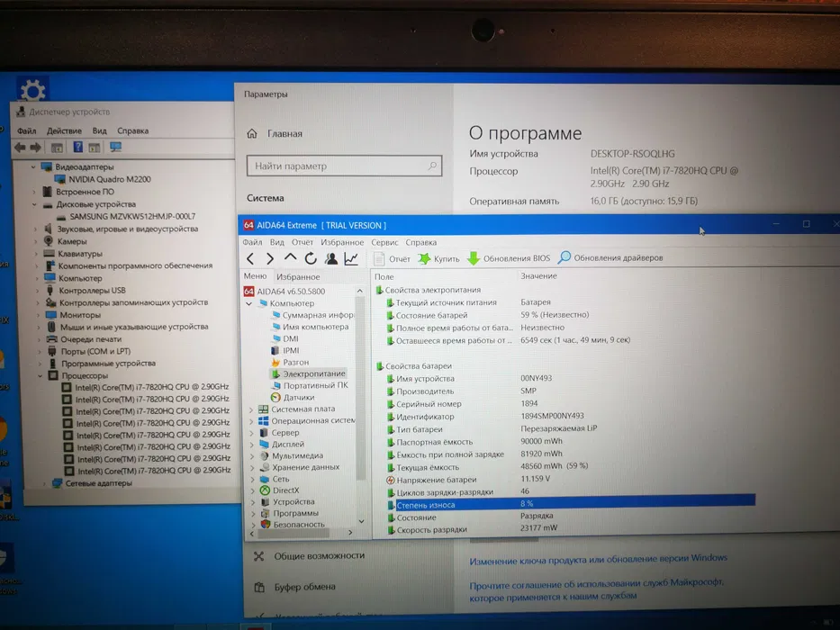This screenshot has height=630, width=840.
Task: Select the DirectX icon in the sidebar
Action: point(263,490)
